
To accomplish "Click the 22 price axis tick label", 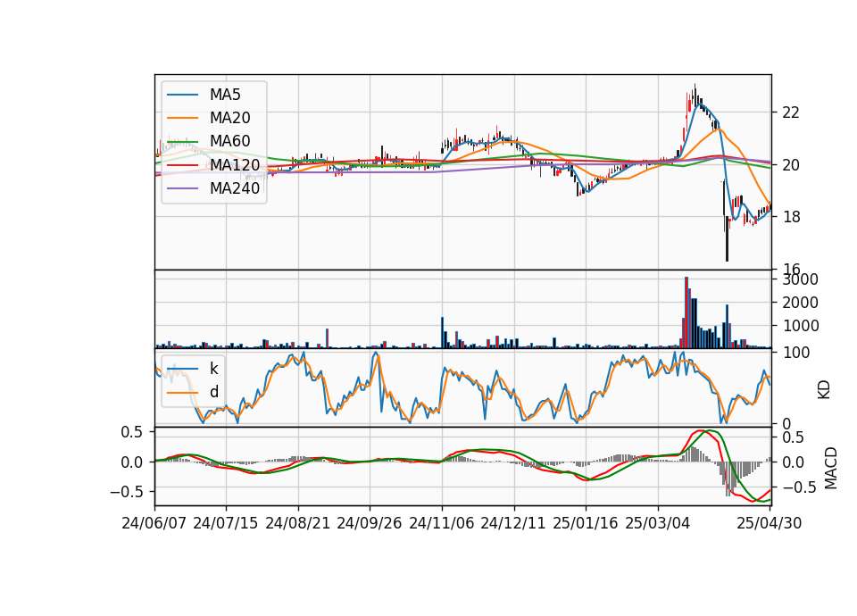I will point(791,112).
